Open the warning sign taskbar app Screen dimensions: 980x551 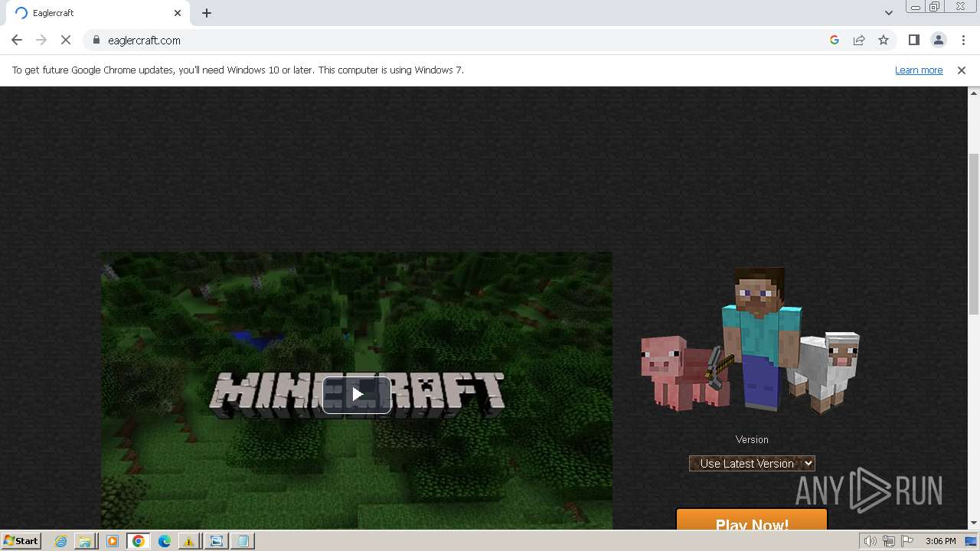pyautogui.click(x=188, y=541)
